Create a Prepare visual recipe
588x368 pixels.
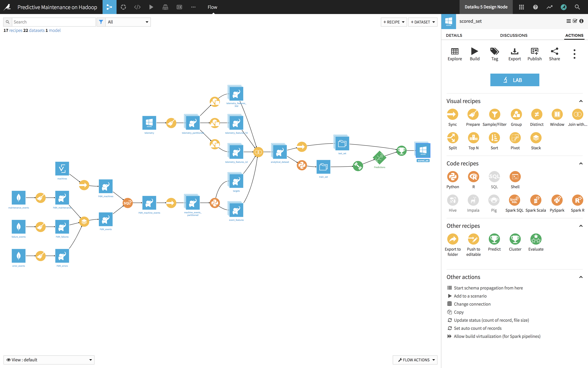point(473,114)
